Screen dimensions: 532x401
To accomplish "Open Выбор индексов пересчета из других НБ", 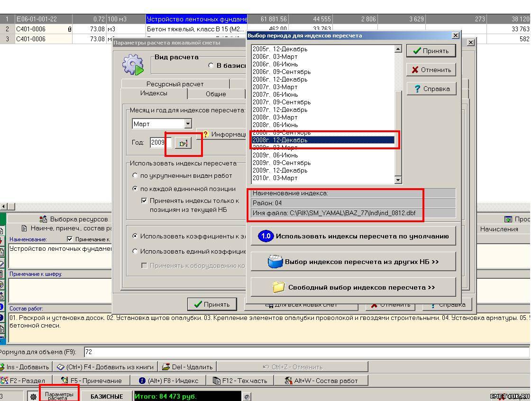I will click(x=353, y=262).
